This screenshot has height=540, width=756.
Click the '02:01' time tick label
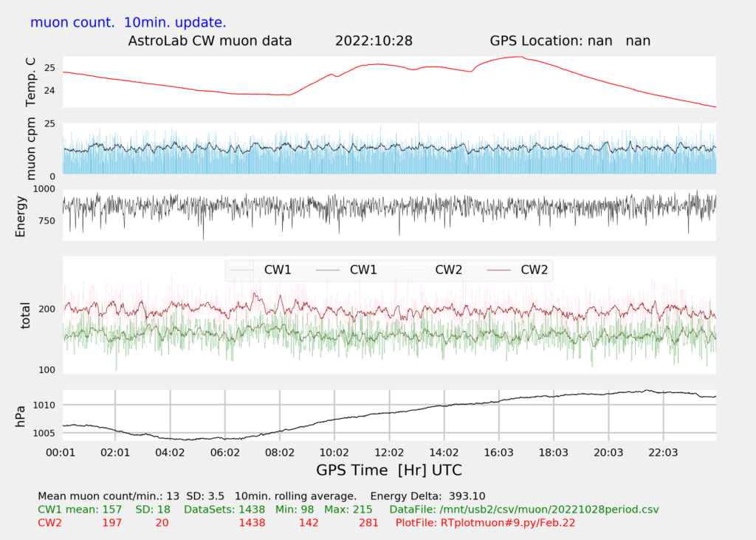(x=114, y=453)
